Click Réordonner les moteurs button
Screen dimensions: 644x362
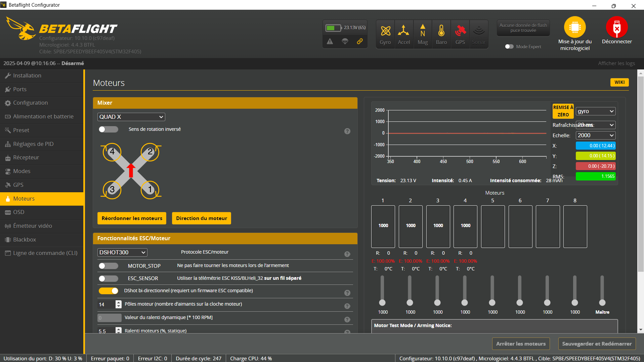132,218
